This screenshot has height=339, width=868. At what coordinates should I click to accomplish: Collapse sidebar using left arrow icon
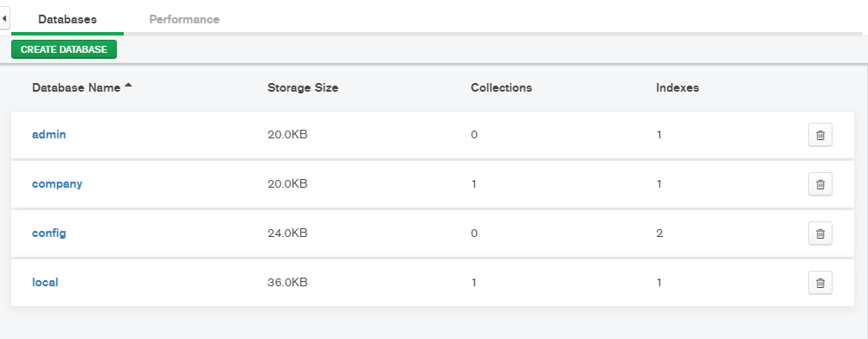click(4, 19)
